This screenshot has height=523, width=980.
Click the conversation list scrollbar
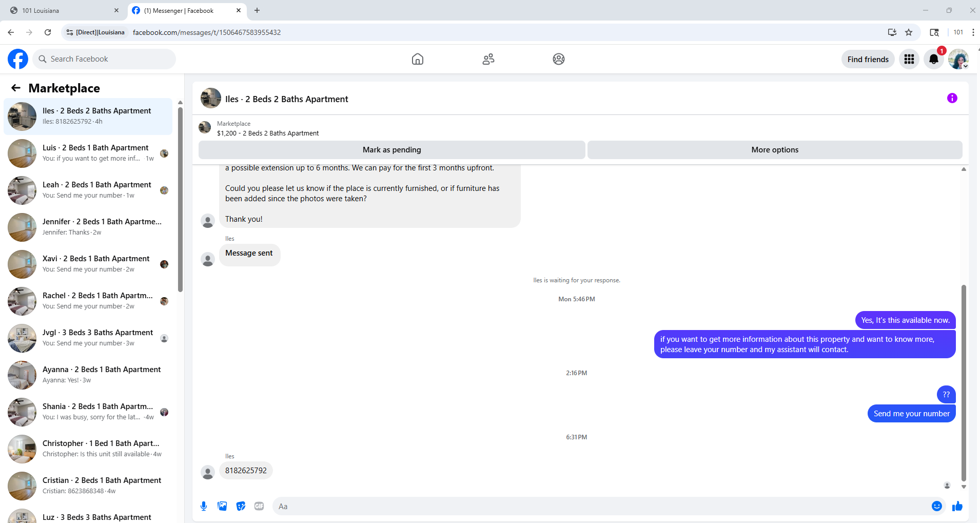tap(180, 200)
